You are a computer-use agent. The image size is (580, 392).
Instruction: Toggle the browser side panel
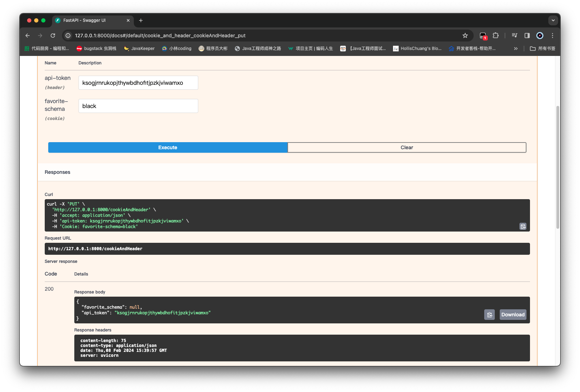click(x=527, y=36)
